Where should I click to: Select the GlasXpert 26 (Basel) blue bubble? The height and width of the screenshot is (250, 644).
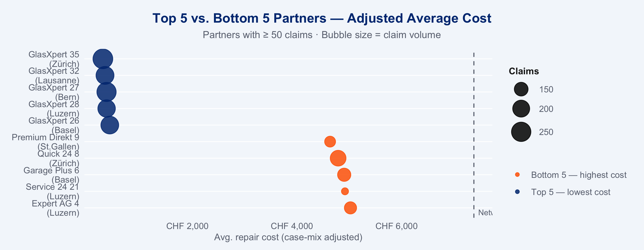pos(110,125)
